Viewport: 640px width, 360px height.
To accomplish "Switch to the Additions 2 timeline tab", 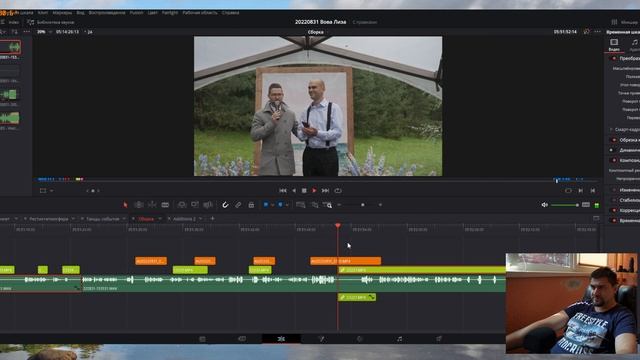I will tap(184, 219).
